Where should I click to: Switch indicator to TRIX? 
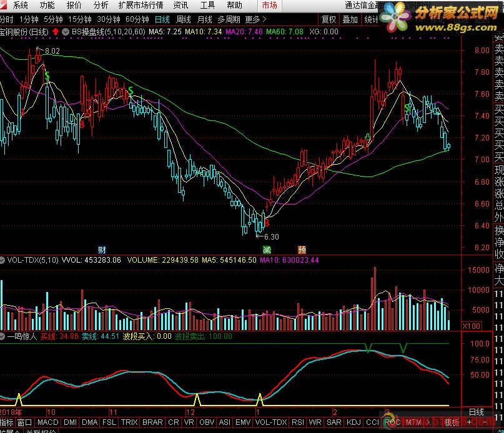pos(129,422)
